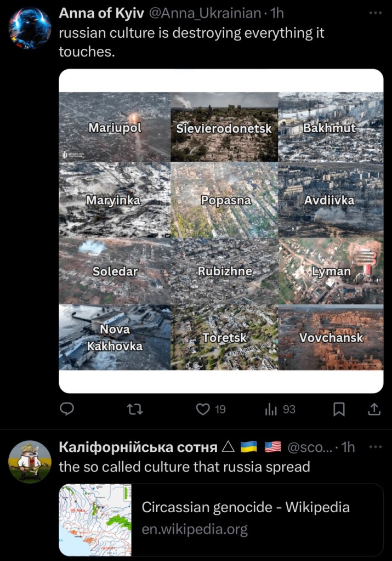This screenshot has width=392, height=561.
Task: Open the Anna of Kyiv display name
Action: pos(101,13)
